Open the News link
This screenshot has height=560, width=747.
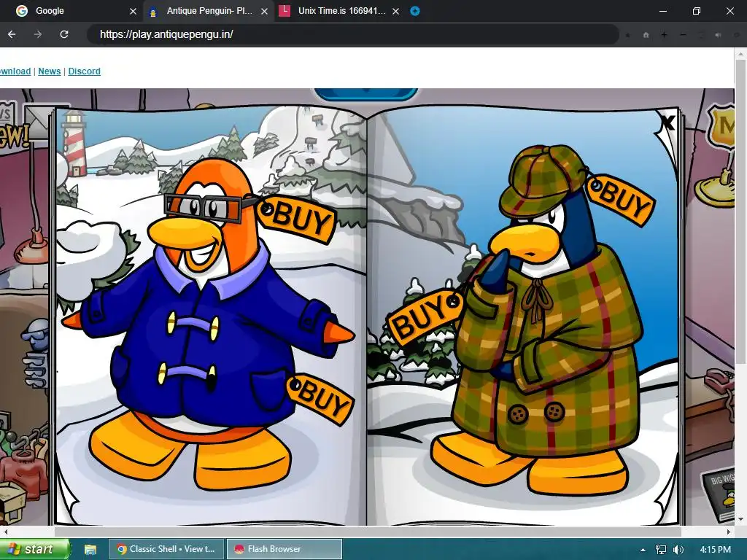(49, 71)
